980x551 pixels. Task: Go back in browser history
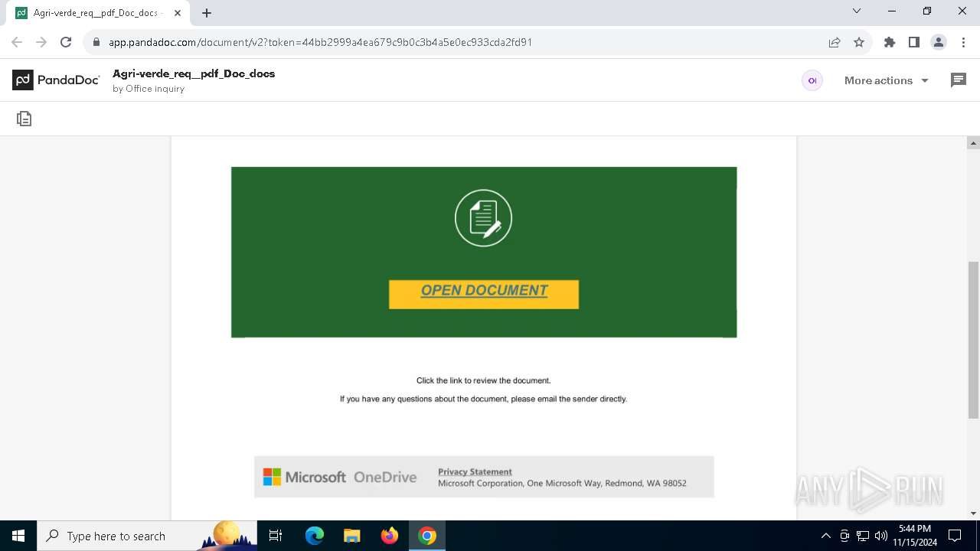click(x=17, y=42)
